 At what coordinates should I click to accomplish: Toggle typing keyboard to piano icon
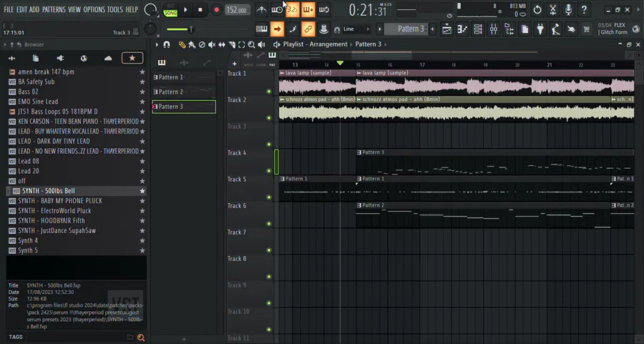coord(262,29)
